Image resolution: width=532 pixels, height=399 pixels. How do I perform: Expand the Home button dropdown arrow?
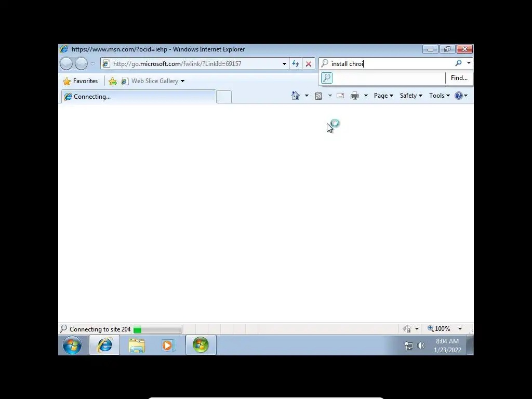307,96
